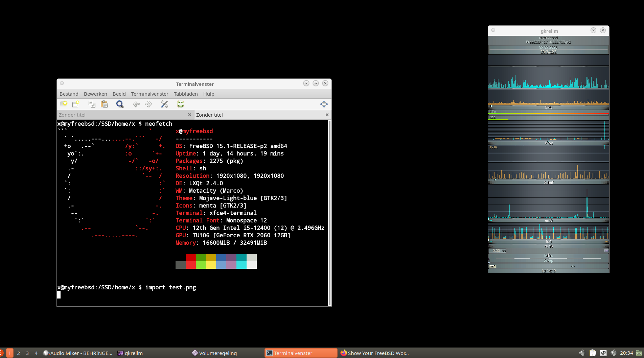Click the Proc panel label in gkrellm
The height and width of the screenshot is (358, 644).
pyautogui.click(x=549, y=143)
